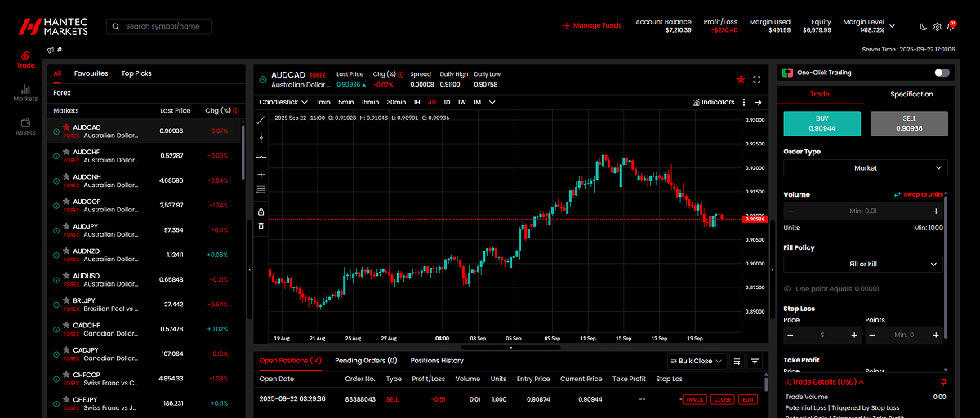The image size is (980, 418).
Task: Decrease Volume with minus stepper
Action: coord(790,211)
